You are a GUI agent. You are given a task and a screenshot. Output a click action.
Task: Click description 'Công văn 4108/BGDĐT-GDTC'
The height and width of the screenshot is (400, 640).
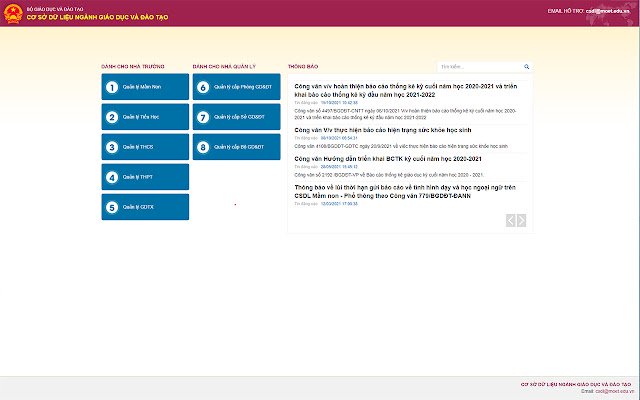click(x=401, y=146)
